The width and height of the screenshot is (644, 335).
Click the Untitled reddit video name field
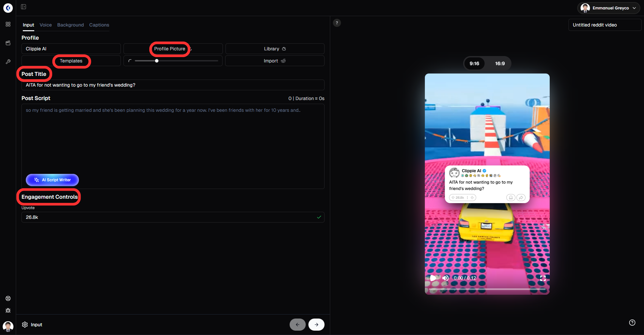(605, 25)
